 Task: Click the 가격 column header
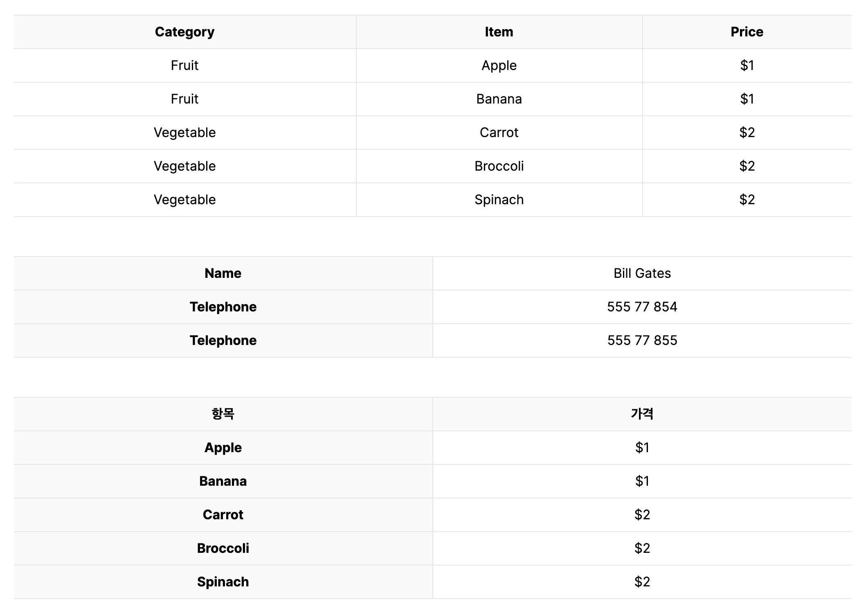coord(642,414)
